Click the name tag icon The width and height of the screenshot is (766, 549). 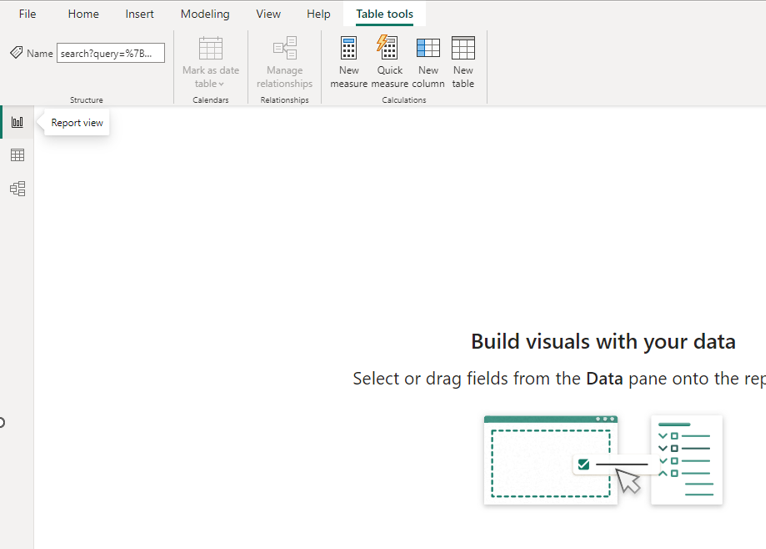click(16, 53)
